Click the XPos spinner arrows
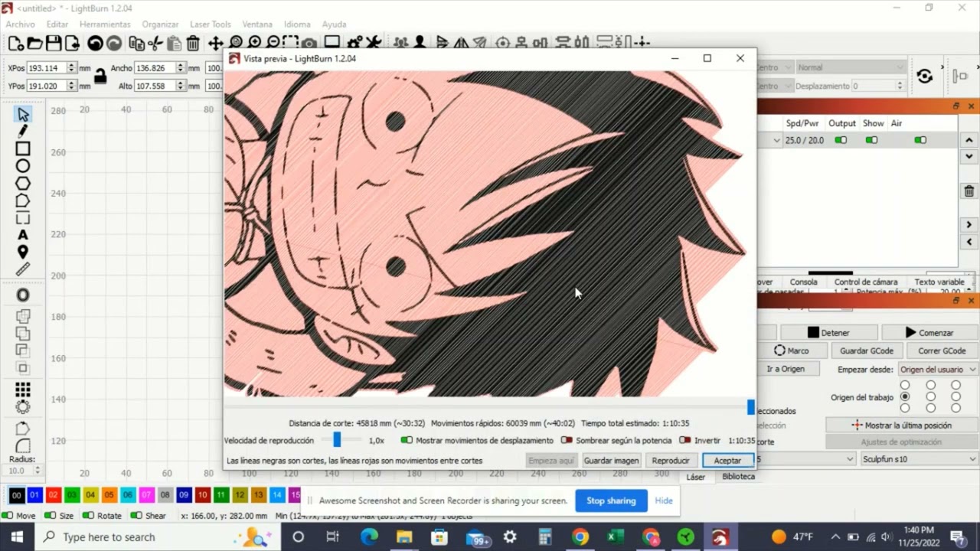The height and width of the screenshot is (551, 980). pos(71,68)
